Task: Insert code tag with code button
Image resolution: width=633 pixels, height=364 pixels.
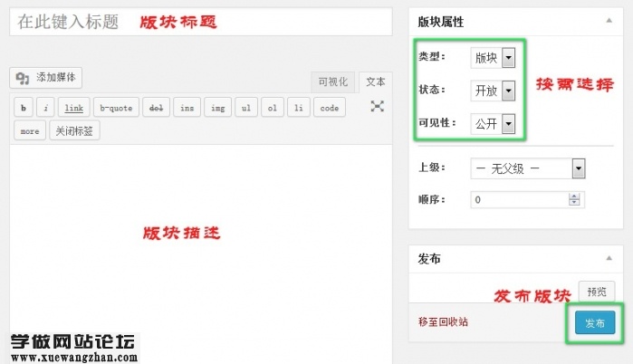Action: [330, 108]
